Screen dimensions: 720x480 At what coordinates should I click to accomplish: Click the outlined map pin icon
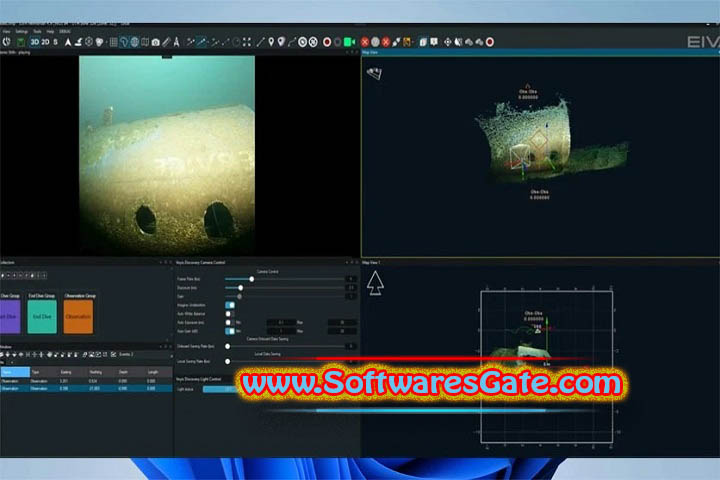point(271,42)
